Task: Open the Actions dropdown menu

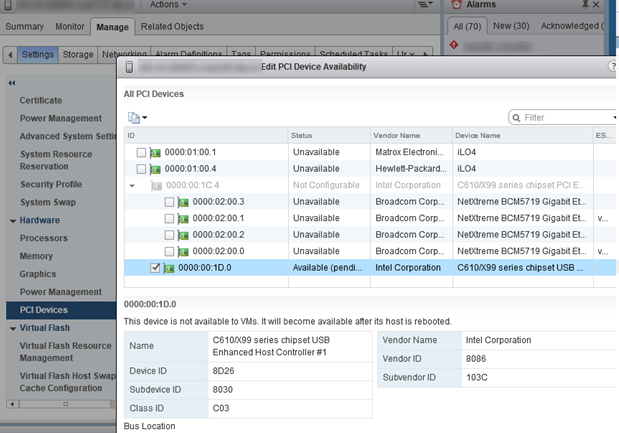Action: (168, 4)
